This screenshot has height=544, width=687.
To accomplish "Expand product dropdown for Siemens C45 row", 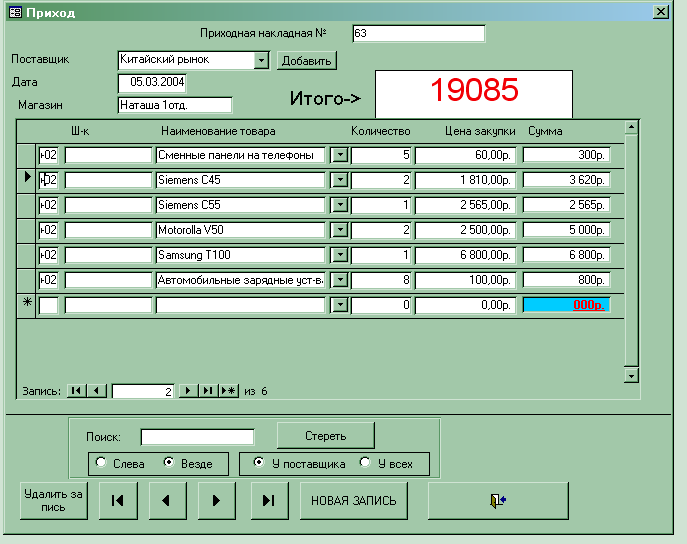I will click(x=339, y=180).
